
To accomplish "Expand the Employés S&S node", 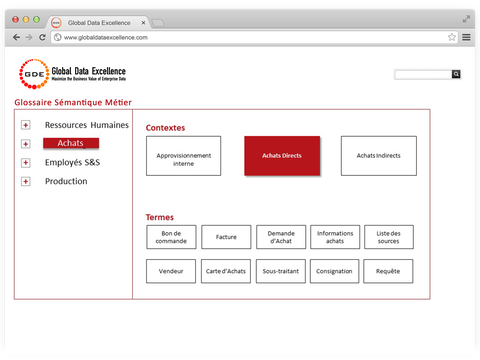I will click(26, 163).
